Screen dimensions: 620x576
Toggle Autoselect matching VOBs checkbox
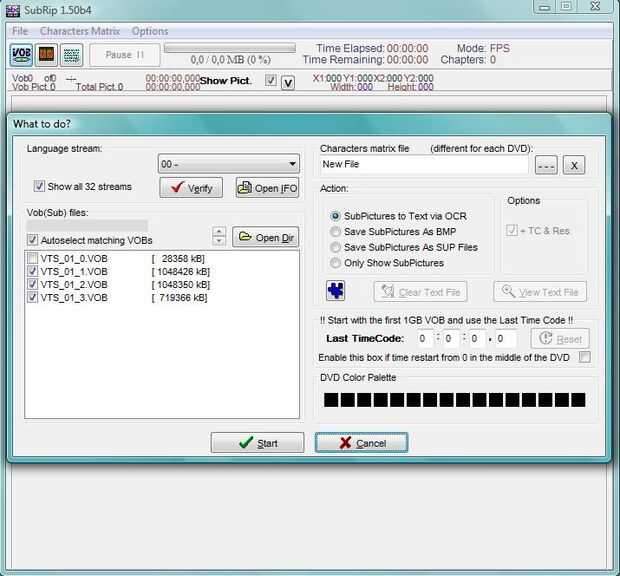pyautogui.click(x=32, y=240)
